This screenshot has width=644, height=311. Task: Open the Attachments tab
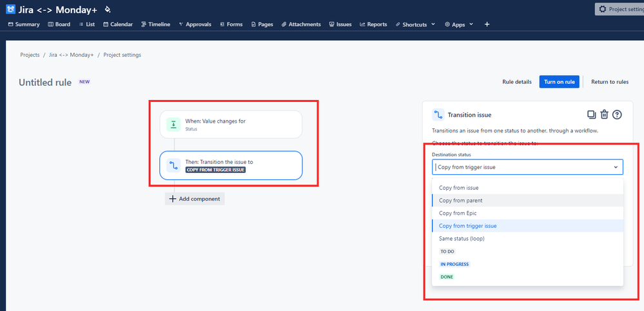point(301,25)
